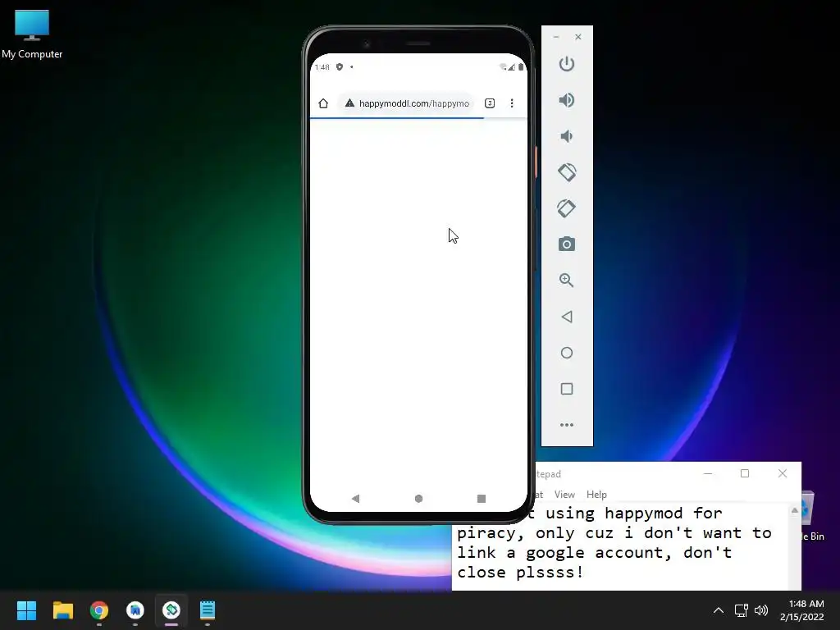
Task: Rotate the emulator device left
Action: (566, 172)
